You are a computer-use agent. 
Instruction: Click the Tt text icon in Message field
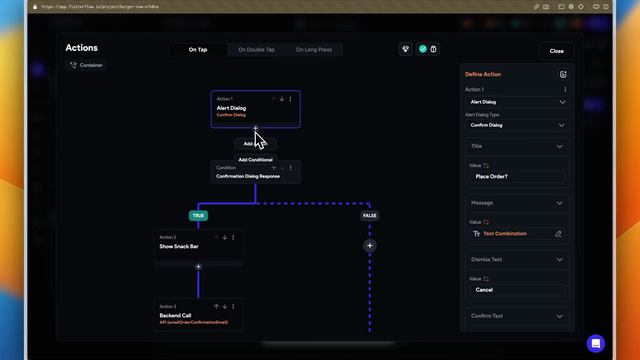[x=476, y=234]
